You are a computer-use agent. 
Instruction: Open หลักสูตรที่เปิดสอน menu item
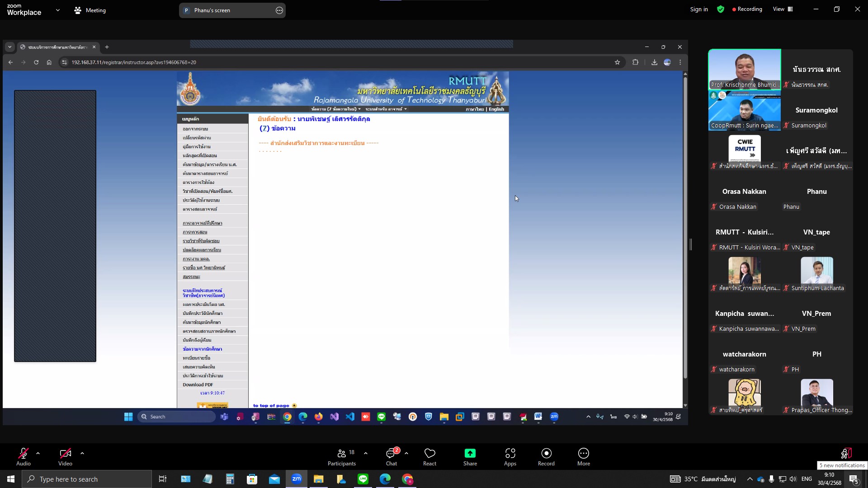pyautogui.click(x=200, y=155)
